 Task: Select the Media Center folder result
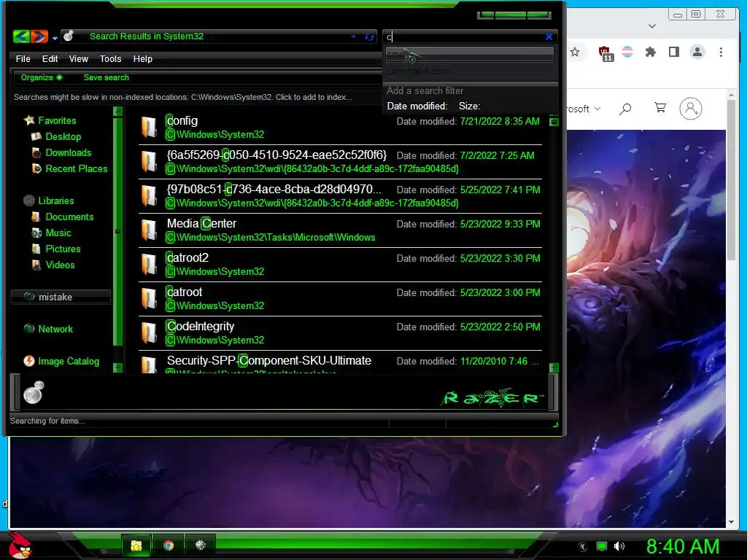click(x=340, y=230)
